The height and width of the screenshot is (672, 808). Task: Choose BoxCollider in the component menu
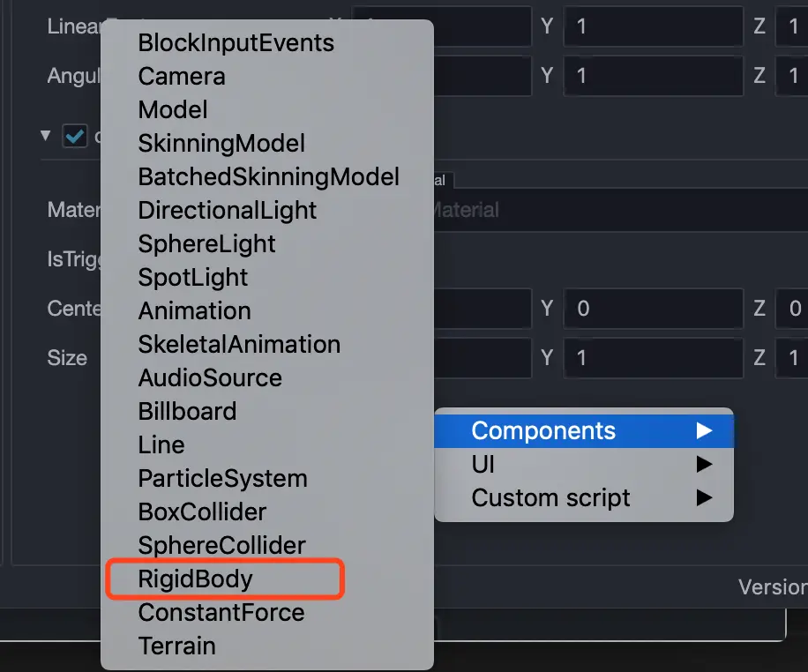tap(202, 512)
